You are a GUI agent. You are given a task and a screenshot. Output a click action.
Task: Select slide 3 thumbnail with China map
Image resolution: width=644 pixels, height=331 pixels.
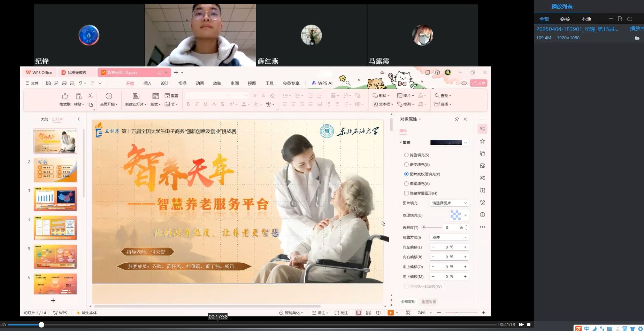click(x=55, y=199)
